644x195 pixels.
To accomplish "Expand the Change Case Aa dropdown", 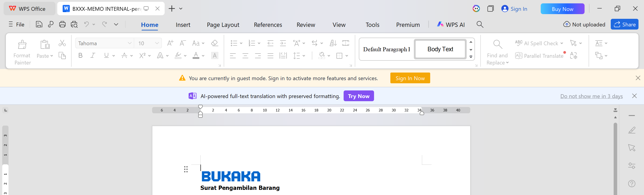I will pyautogui.click(x=203, y=43).
